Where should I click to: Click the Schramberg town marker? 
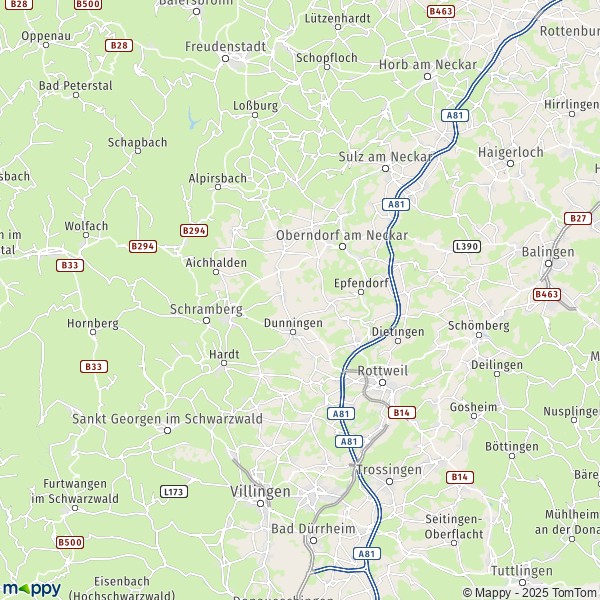206,320
